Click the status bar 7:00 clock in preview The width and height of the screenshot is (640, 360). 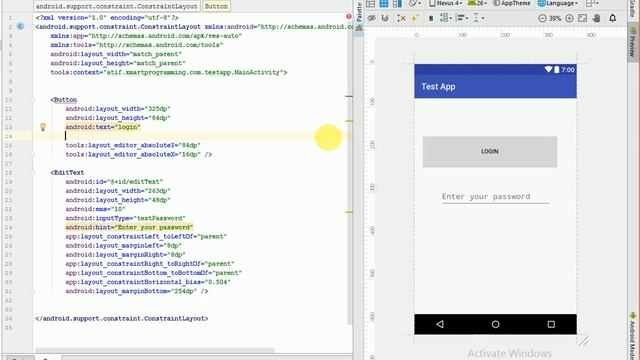click(x=568, y=70)
